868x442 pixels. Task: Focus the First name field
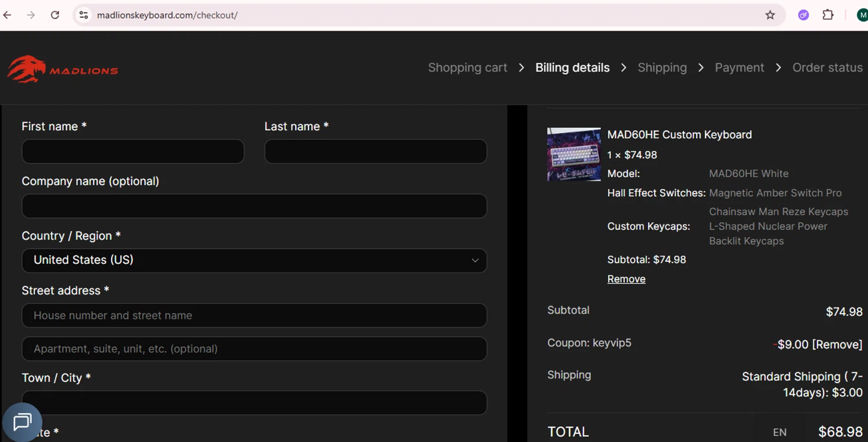(x=133, y=152)
